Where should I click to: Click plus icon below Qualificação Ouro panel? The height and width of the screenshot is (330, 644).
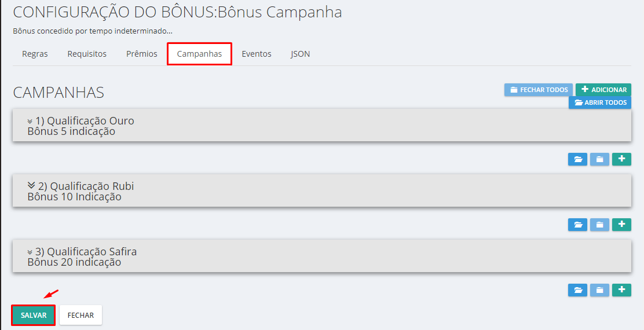[x=621, y=159]
